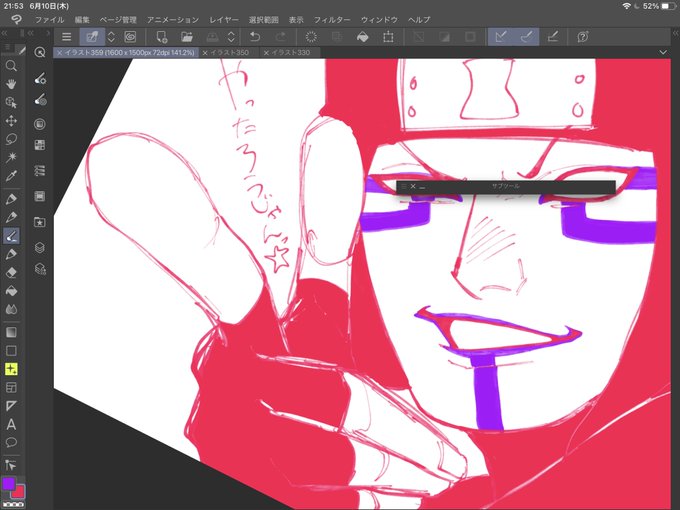This screenshot has height=510, width=680.
Task: Select the Eyedropper tool
Action: tap(11, 175)
